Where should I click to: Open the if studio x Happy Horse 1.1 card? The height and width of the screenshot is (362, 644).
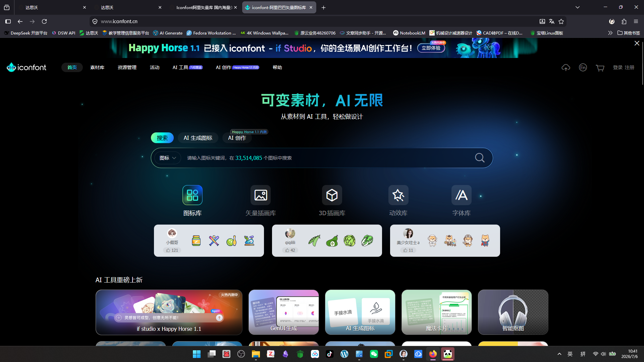(169, 312)
